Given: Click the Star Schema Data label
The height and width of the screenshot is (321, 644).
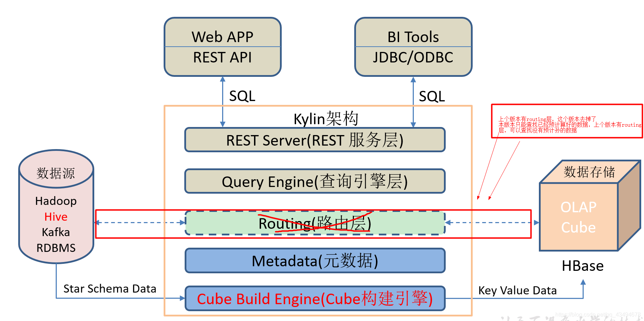Looking at the screenshot, I should (x=110, y=289).
